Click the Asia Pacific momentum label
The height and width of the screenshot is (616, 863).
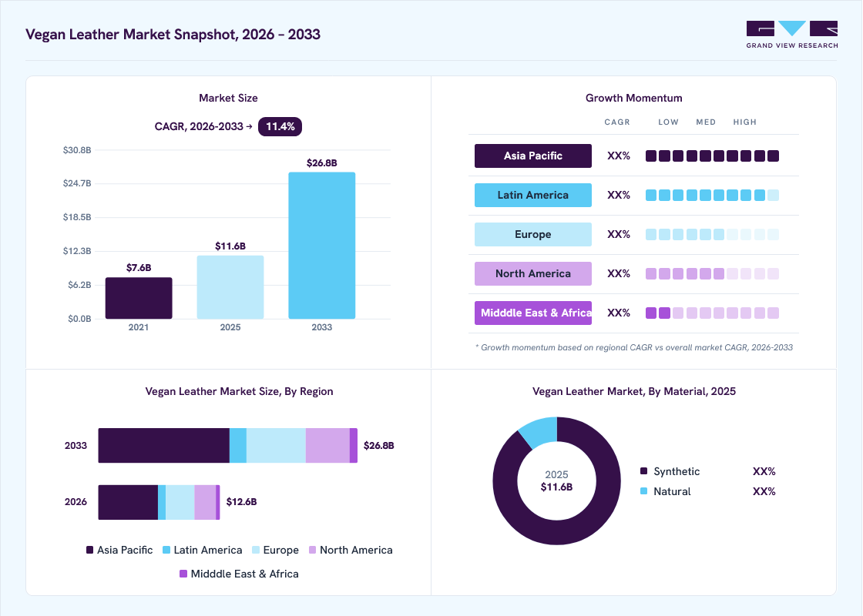[x=532, y=156]
